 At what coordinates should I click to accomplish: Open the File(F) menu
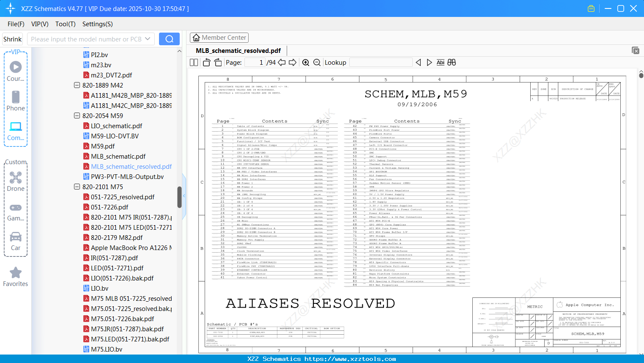point(16,24)
